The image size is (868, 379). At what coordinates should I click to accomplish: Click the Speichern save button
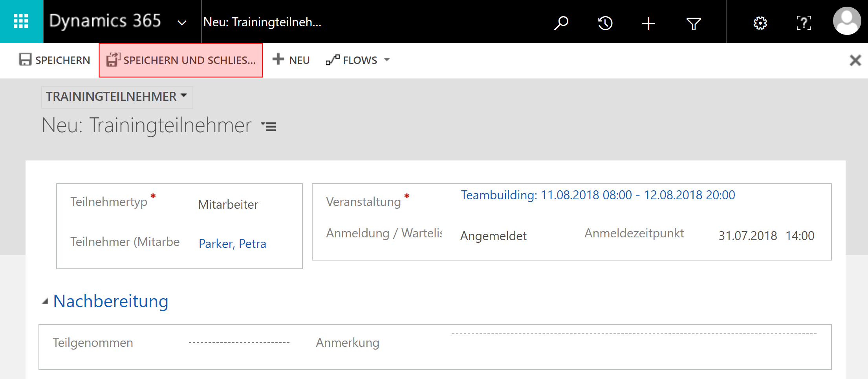click(x=55, y=60)
